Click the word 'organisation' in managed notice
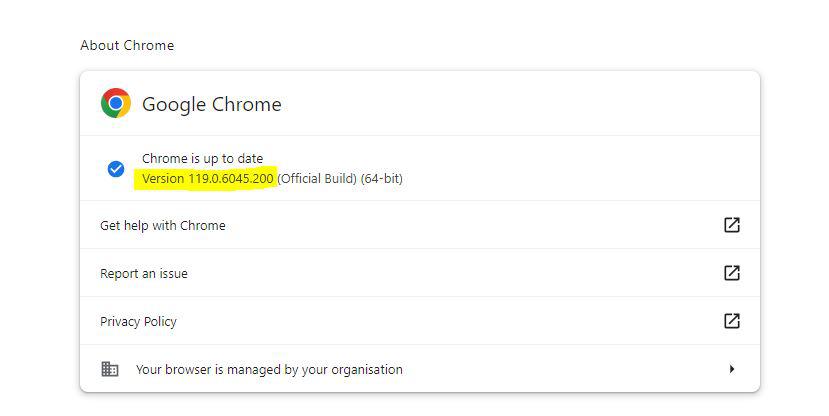The height and width of the screenshot is (416, 829). 366,369
